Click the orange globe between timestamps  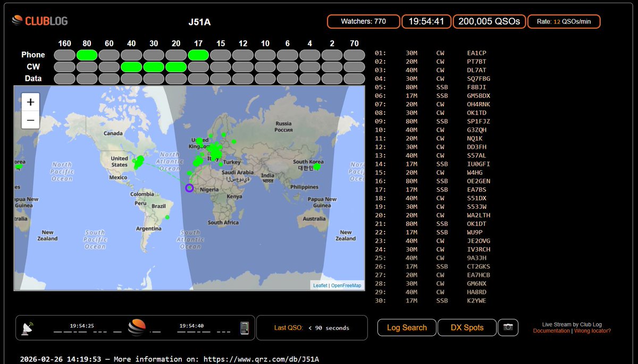137,328
